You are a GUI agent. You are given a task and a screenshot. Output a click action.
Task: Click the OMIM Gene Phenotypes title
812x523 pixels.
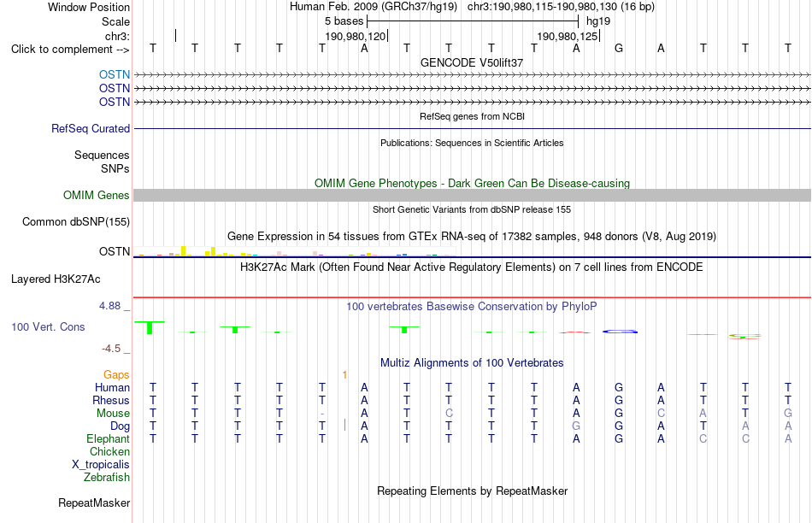point(472,184)
